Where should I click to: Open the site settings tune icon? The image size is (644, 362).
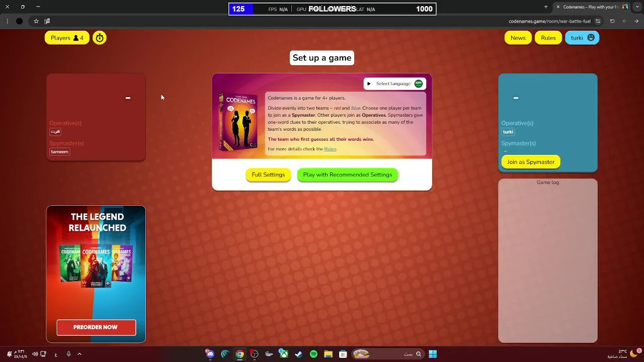coord(598,21)
